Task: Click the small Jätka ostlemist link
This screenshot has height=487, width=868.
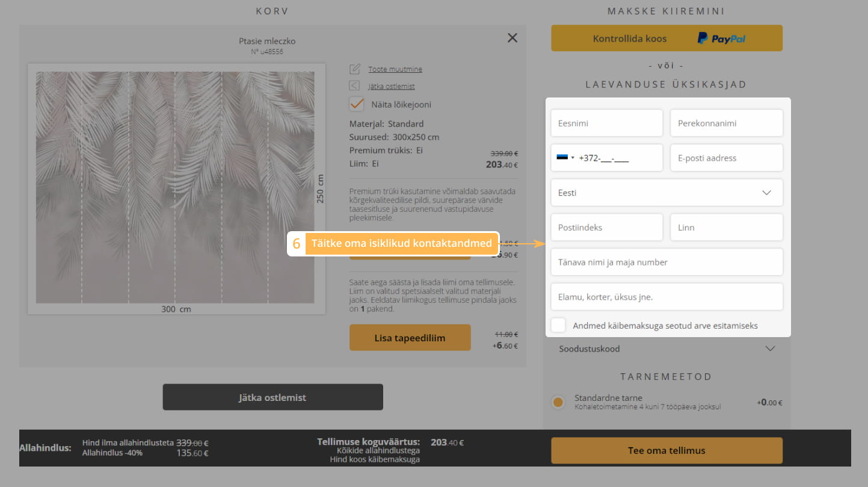Action: click(x=391, y=86)
